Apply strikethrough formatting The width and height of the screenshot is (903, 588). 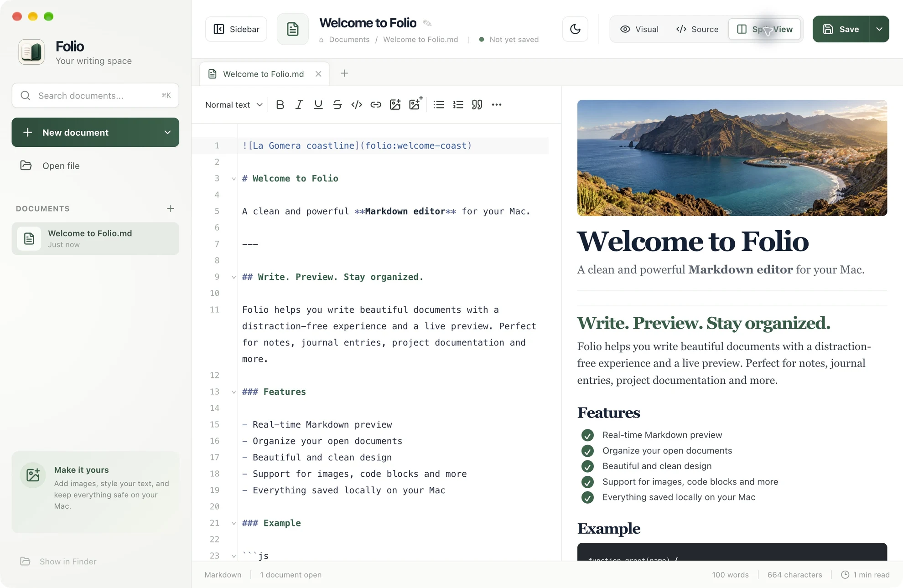tap(337, 105)
